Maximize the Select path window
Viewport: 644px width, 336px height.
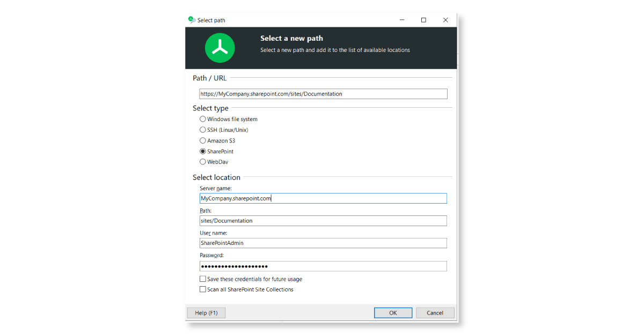pos(423,20)
